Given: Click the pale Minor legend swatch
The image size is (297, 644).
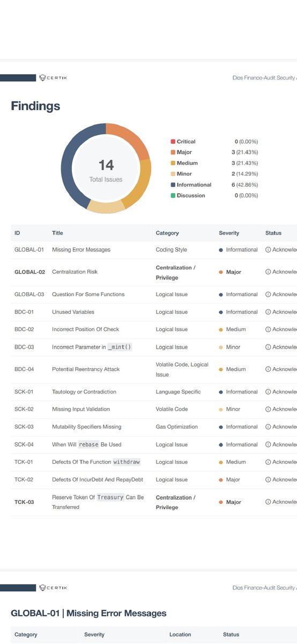Looking at the screenshot, I should [x=173, y=174].
